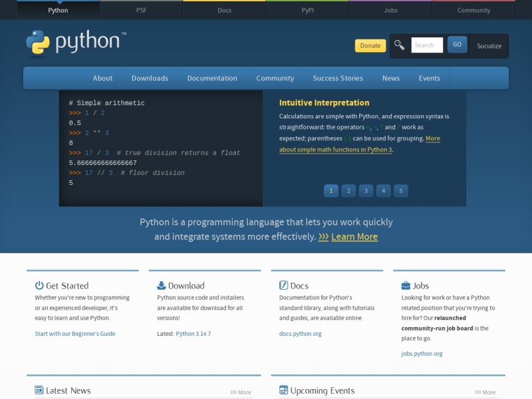This screenshot has height=399, width=532.
Task: Select slide 2 in the code carousel
Action: point(348,191)
